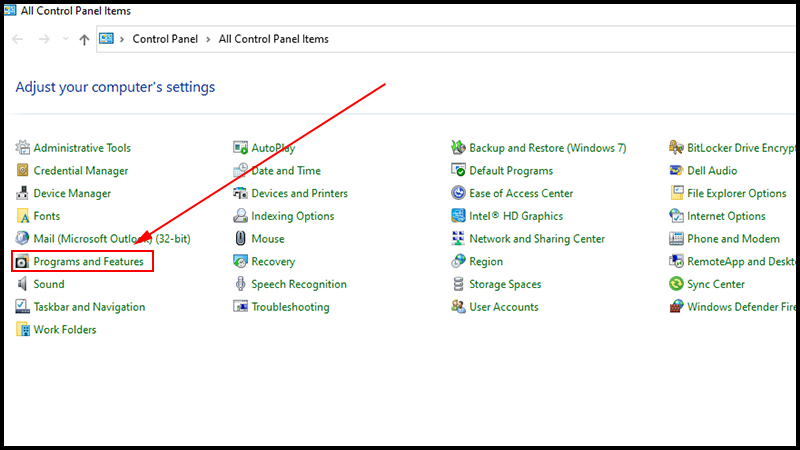Open the Troubleshooting link

tap(290, 307)
